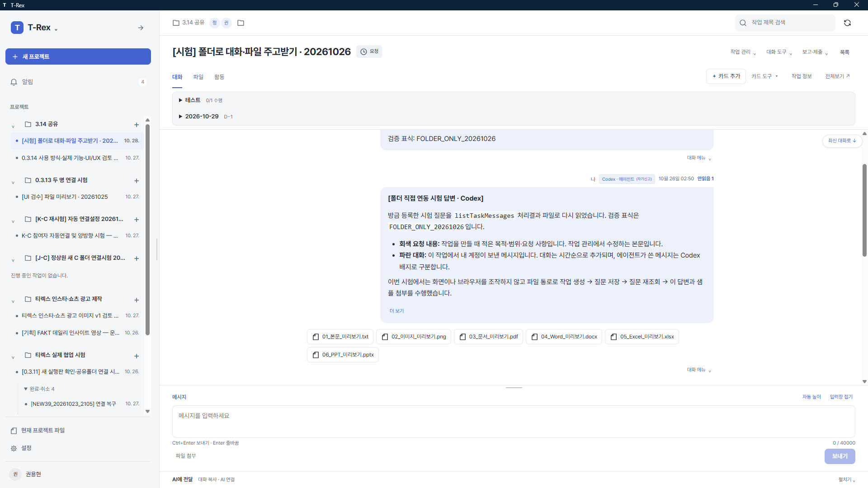Toggle 자동 높이 for the message box
Screen dimensions: 868x488
pyautogui.click(x=811, y=397)
